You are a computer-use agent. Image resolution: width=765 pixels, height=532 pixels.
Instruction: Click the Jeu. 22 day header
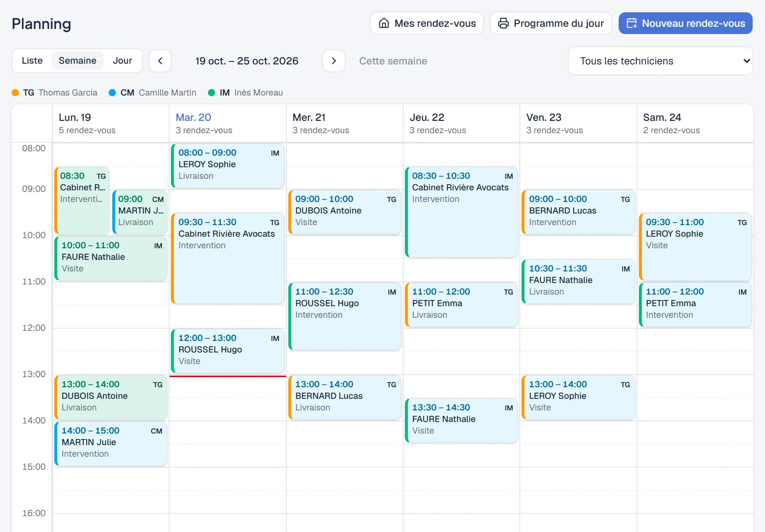tap(461, 123)
